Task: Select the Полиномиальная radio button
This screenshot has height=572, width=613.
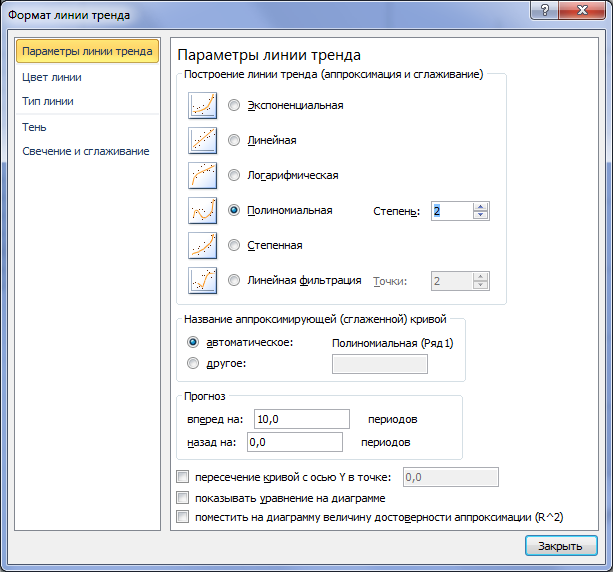Action: (x=234, y=210)
